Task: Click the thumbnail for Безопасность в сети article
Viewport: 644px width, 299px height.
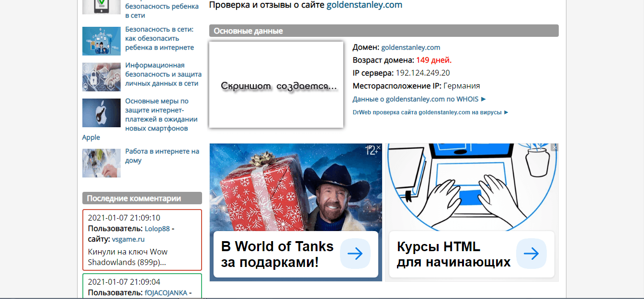Action: point(101,41)
